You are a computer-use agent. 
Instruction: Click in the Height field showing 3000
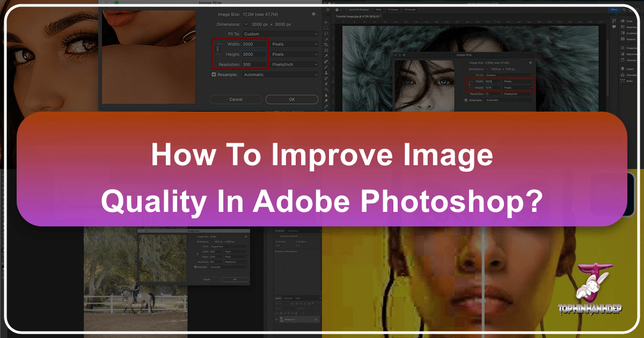(x=254, y=54)
